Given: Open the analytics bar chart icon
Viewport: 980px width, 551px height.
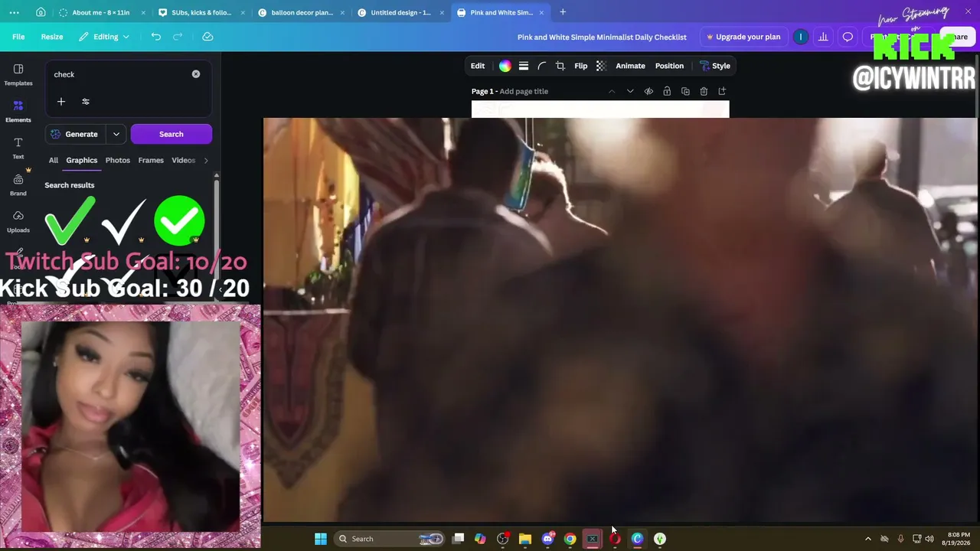Looking at the screenshot, I should 823,37.
